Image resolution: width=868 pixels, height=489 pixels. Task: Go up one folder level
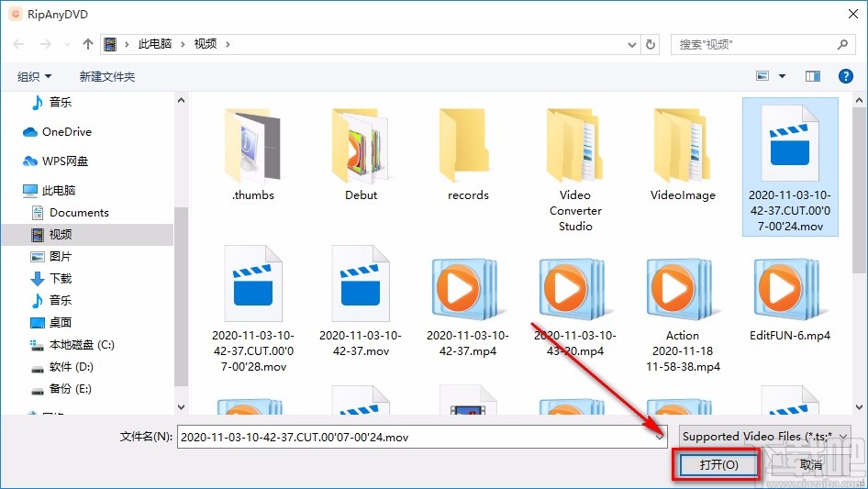click(87, 44)
